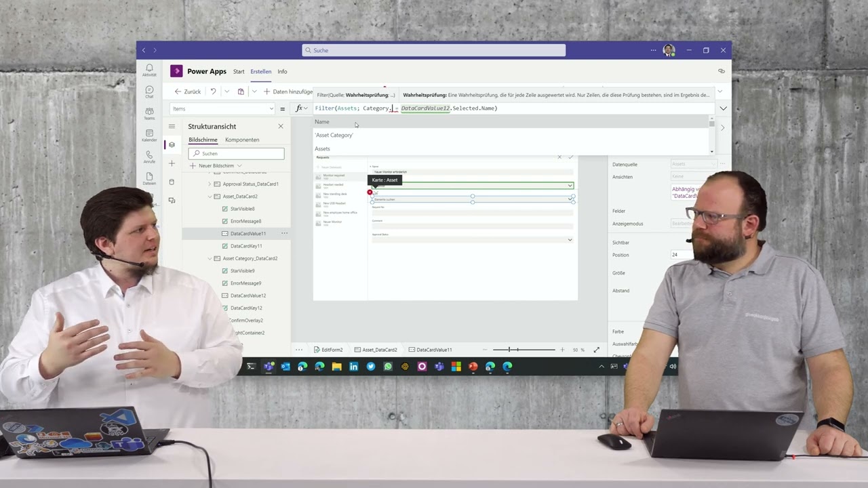
Task: Click the undo icon in the toolbar
Action: (x=213, y=91)
